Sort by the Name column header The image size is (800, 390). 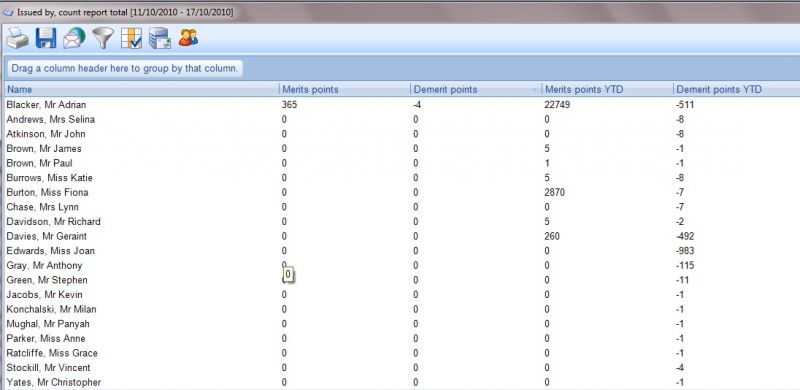pyautogui.click(x=142, y=89)
